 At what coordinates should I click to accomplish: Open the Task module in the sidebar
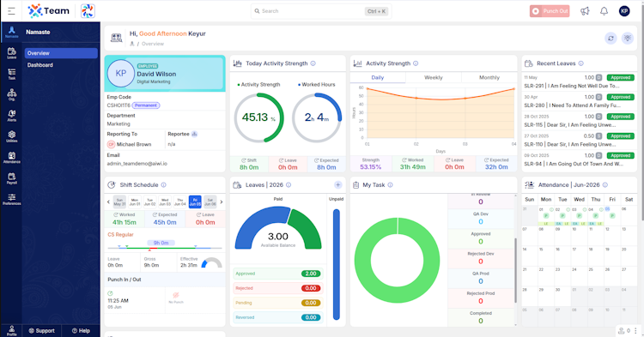pos(11,75)
